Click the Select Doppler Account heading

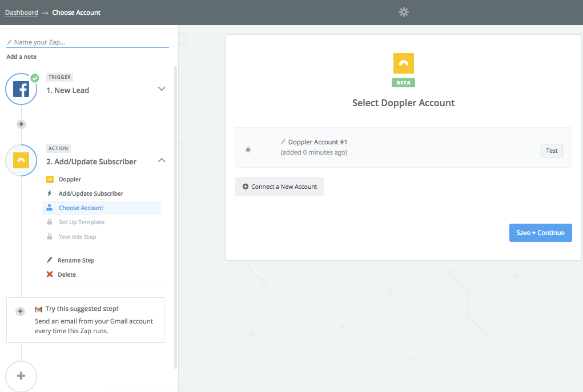coord(403,103)
